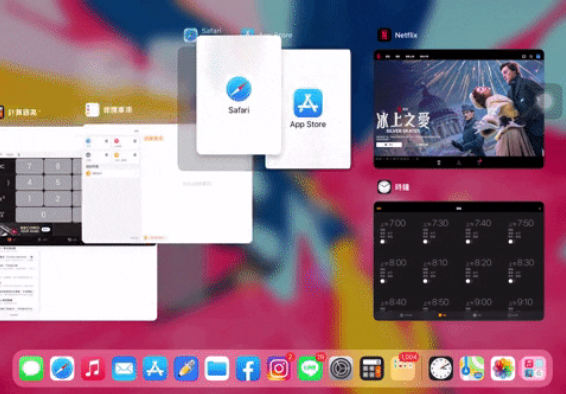Tap the Reminders icon above its card
This screenshot has width=566, height=394.
coord(92,110)
